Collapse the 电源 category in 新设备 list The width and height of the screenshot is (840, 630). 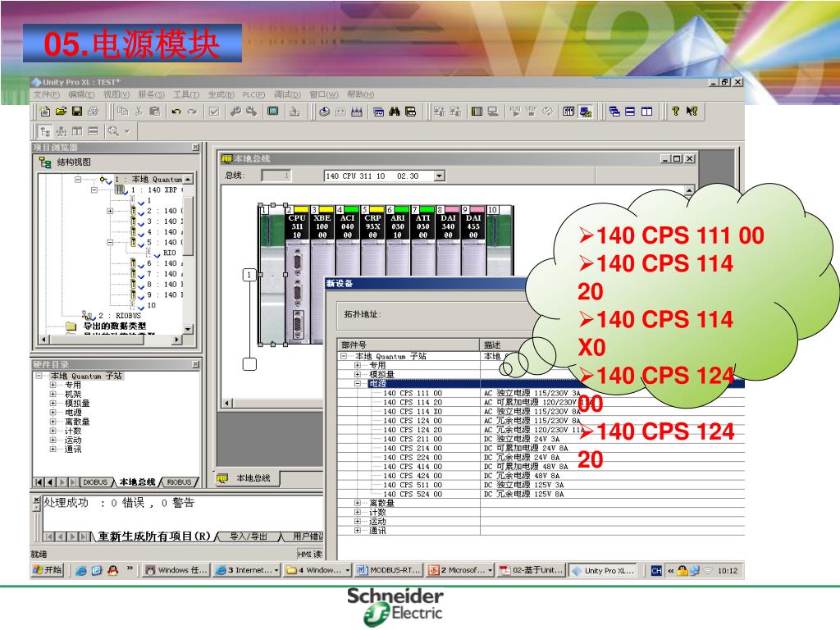358,384
